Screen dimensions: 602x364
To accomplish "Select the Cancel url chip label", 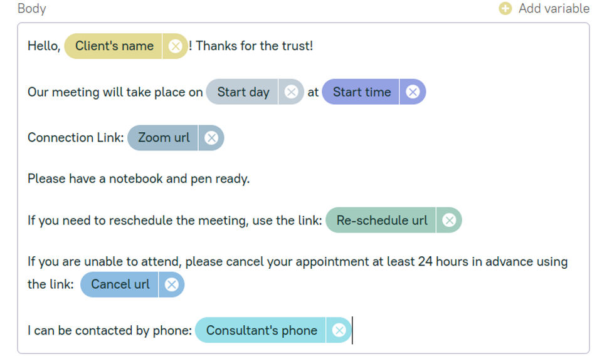I will point(120,284).
